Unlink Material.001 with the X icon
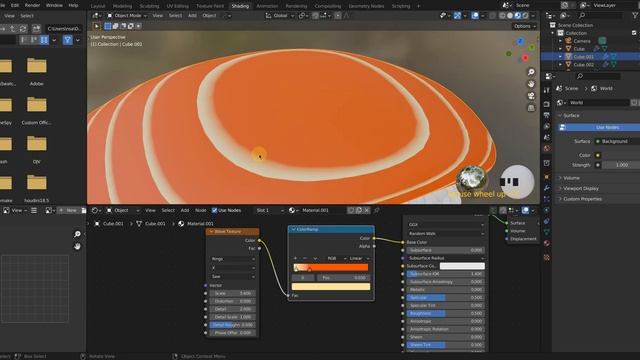Image resolution: width=640 pixels, height=360 pixels. 367,210
